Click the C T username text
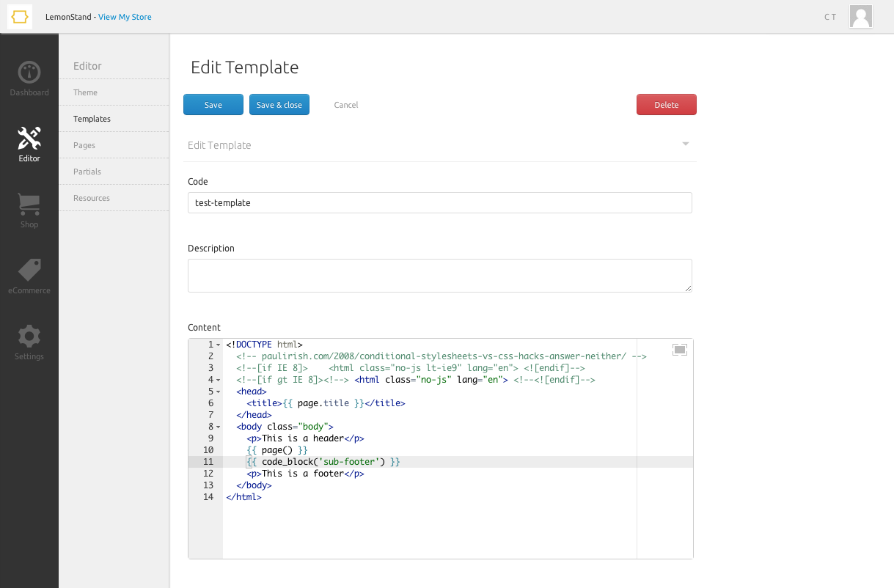 (830, 17)
